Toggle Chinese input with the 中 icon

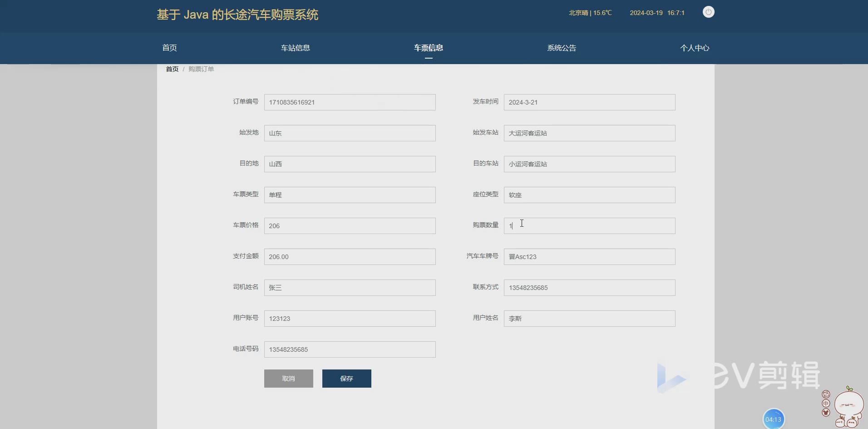(826, 403)
